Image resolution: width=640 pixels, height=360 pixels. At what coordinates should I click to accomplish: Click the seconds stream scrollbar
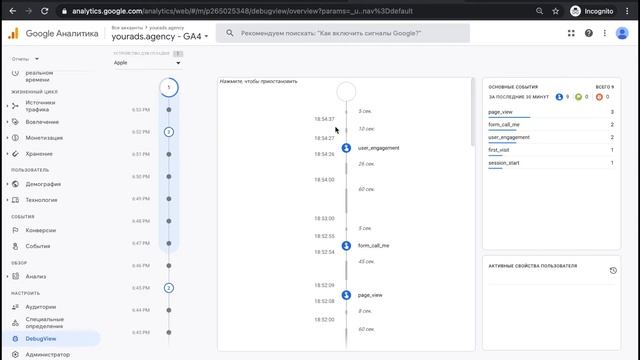pyautogui.click(x=473, y=112)
